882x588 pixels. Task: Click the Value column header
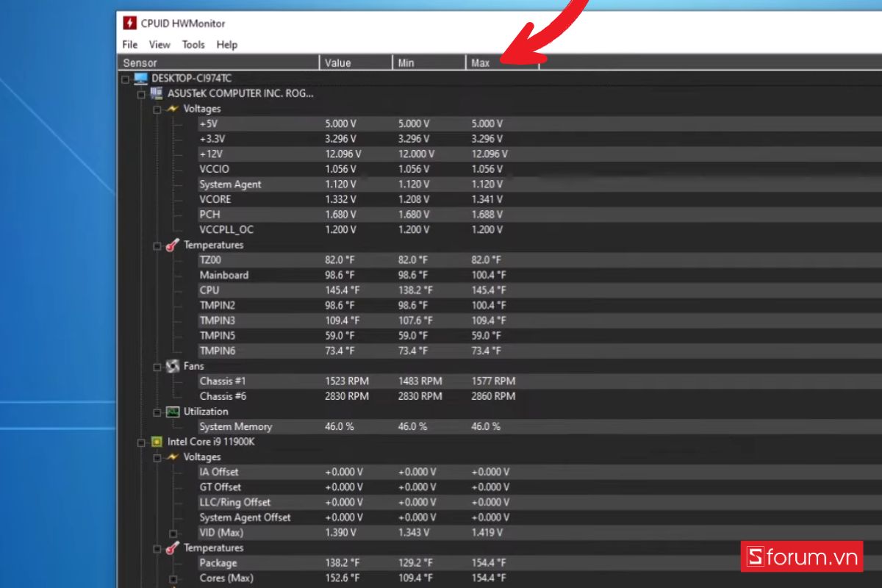356,63
